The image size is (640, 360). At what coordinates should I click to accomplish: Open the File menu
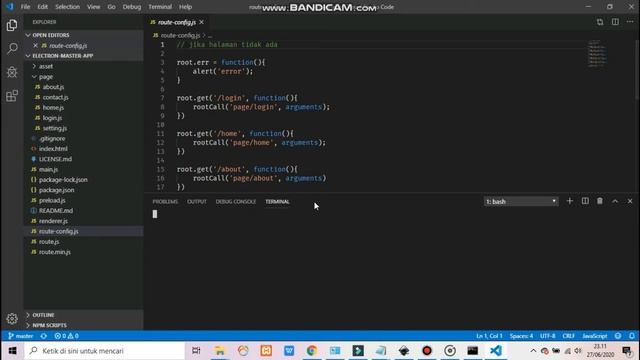pos(25,7)
